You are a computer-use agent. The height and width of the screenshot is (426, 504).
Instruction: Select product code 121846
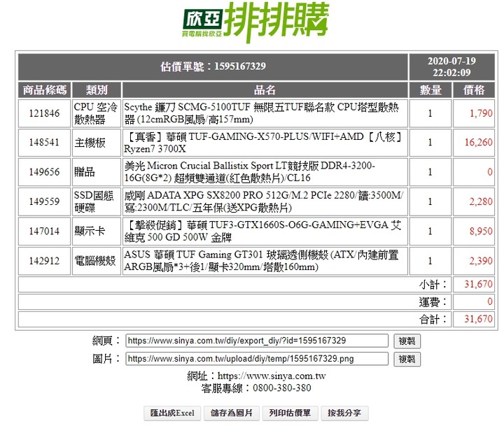pyautogui.click(x=44, y=113)
